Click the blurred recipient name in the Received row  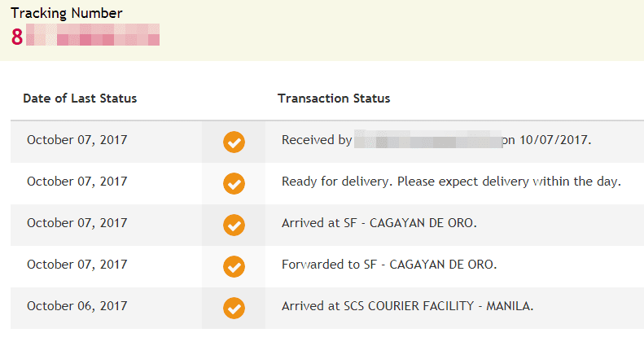click(x=427, y=140)
